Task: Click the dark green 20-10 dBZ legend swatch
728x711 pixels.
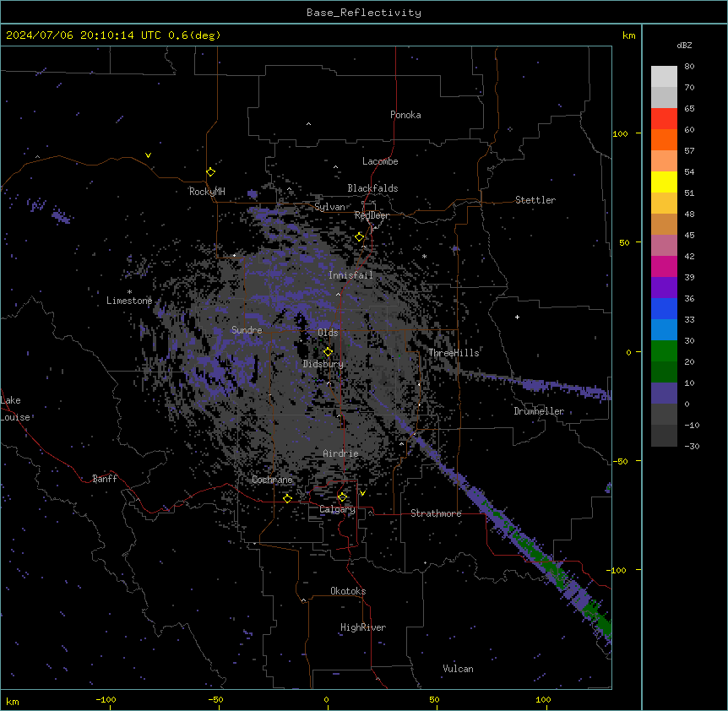Action: click(664, 372)
